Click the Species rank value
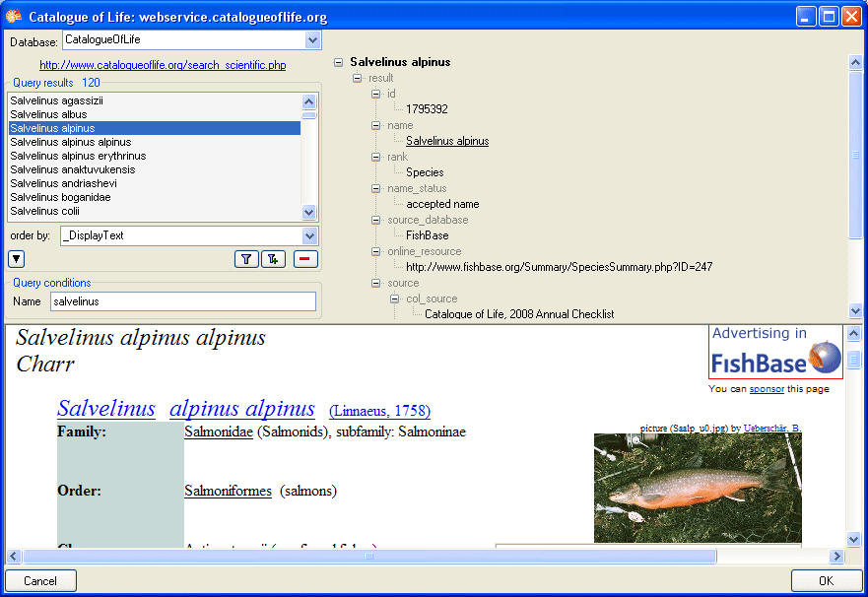The width and height of the screenshot is (868, 597). click(x=425, y=172)
